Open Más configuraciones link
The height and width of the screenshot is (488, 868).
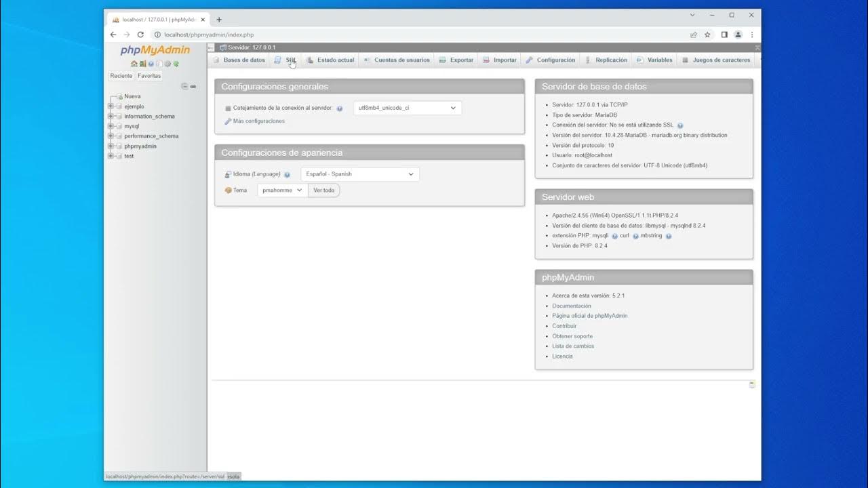pos(259,121)
